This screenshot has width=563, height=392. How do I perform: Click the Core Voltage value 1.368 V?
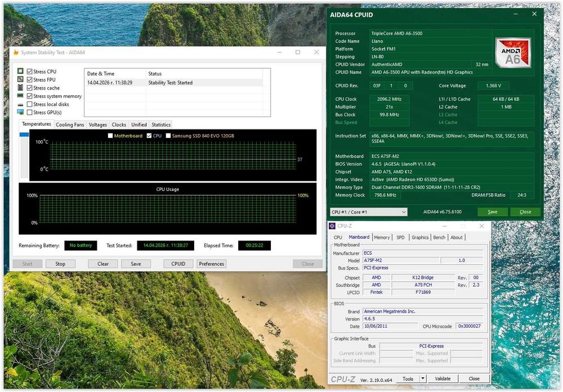point(493,86)
